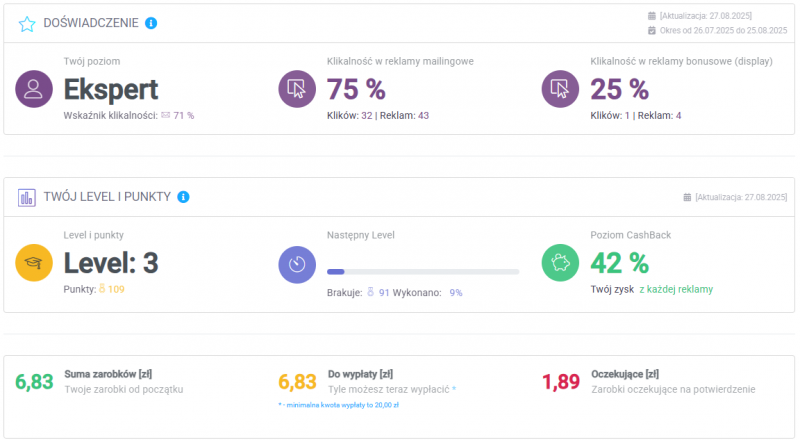Click the green piggy bank CashBack icon
This screenshot has height=440, width=800.
pos(560,263)
